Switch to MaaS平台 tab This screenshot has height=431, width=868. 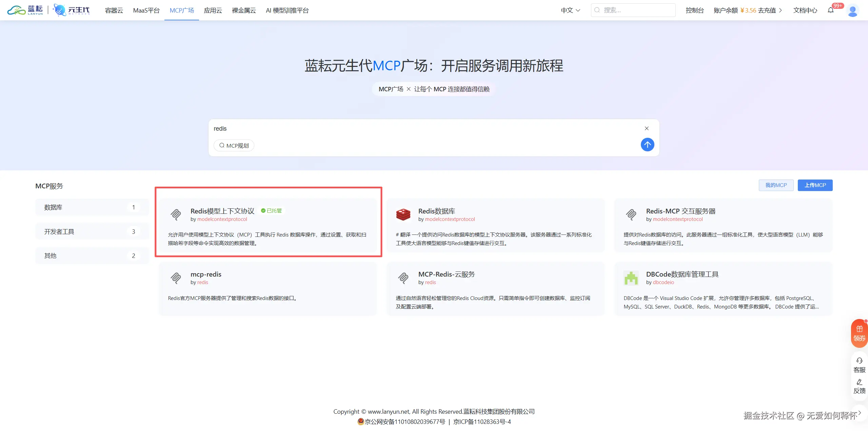coord(146,10)
